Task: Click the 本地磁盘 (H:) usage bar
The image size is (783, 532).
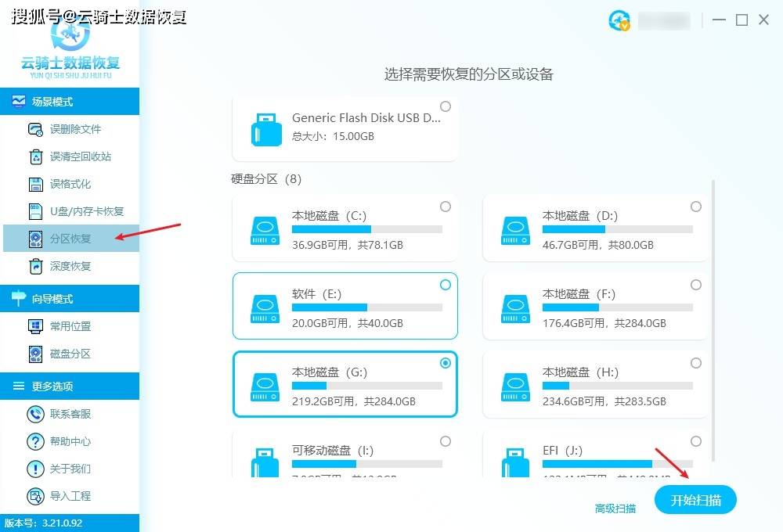Action: click(618, 386)
